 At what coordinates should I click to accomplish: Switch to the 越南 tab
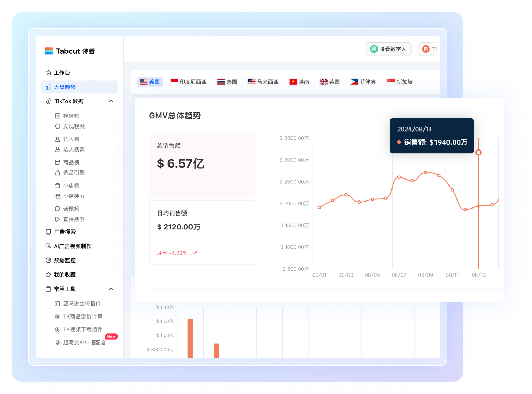coord(299,82)
